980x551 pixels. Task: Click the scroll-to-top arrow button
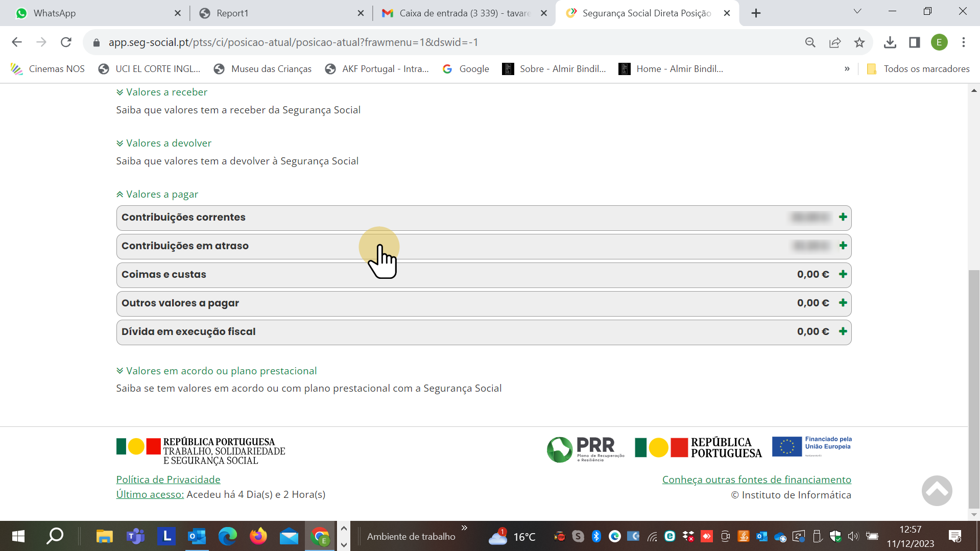[x=937, y=491]
